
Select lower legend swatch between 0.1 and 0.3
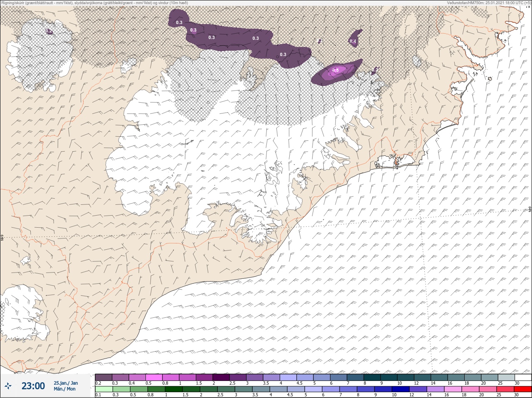[104, 389]
